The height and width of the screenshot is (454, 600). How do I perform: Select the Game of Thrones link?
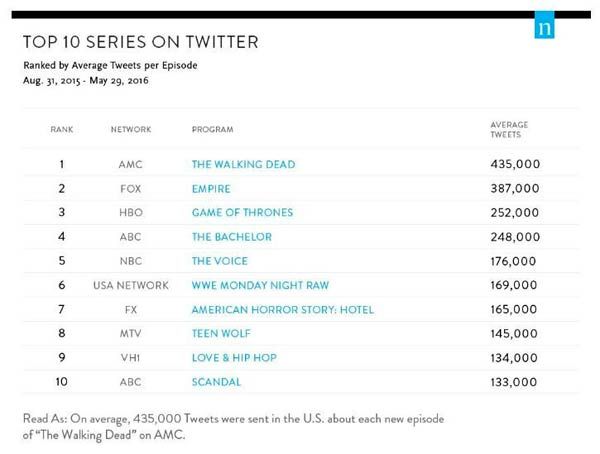241,212
